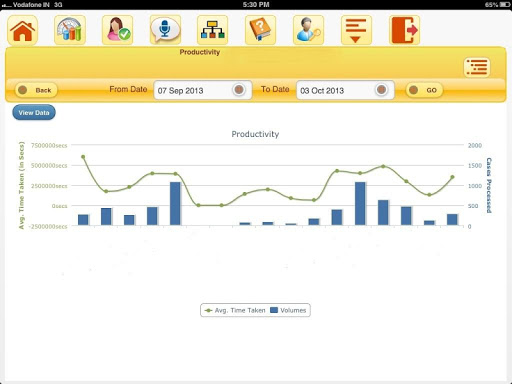Image resolution: width=512 pixels, height=384 pixels.
Task: Select the woman with checkmark icon
Action: coord(118,30)
